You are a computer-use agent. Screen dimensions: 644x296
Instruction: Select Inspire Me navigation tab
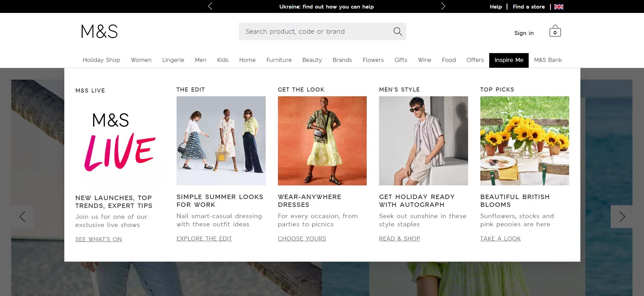click(509, 60)
